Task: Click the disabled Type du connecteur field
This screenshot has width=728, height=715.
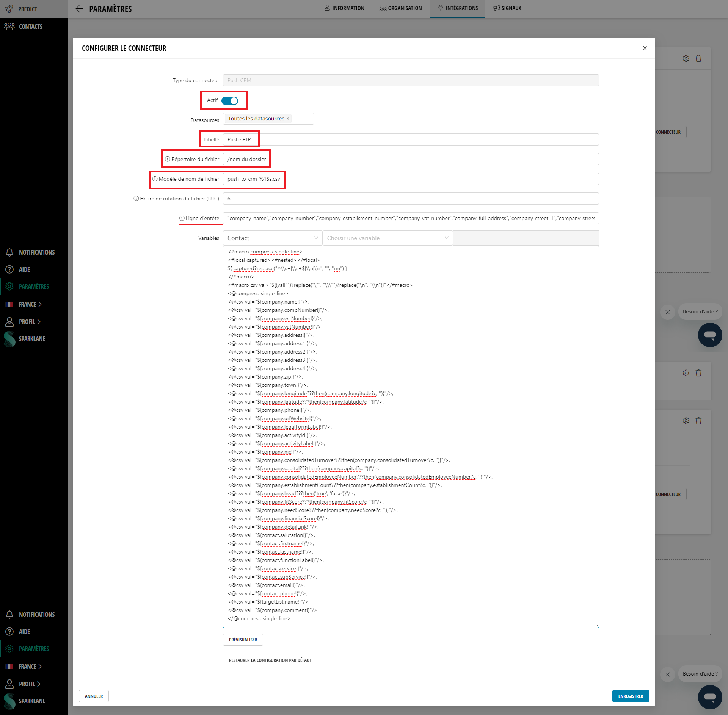Action: coord(411,80)
